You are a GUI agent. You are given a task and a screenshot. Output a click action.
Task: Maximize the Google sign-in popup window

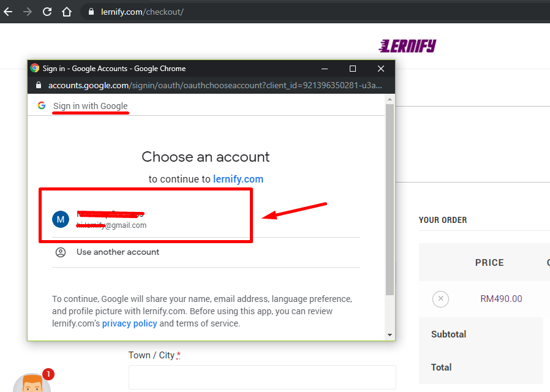(x=353, y=69)
